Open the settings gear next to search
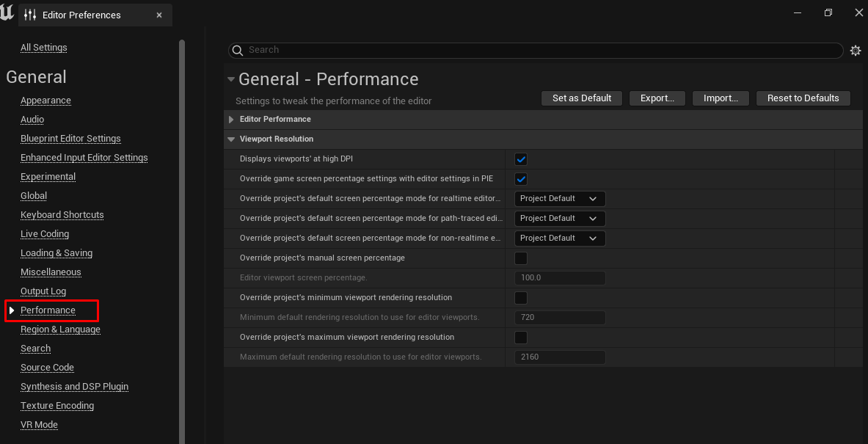This screenshot has height=444, width=868. (856, 51)
